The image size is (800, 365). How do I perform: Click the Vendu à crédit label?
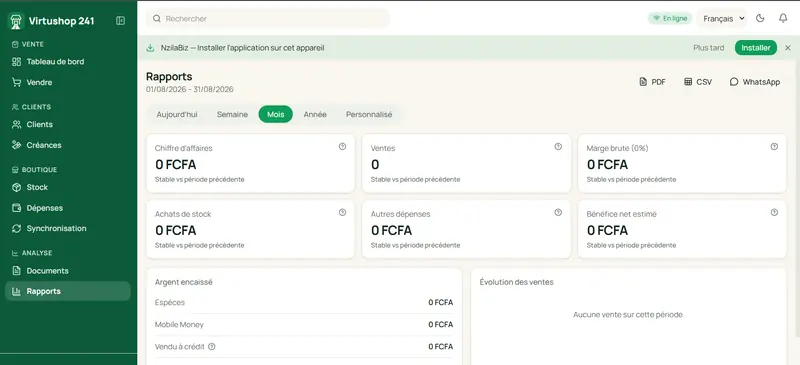[x=180, y=347]
